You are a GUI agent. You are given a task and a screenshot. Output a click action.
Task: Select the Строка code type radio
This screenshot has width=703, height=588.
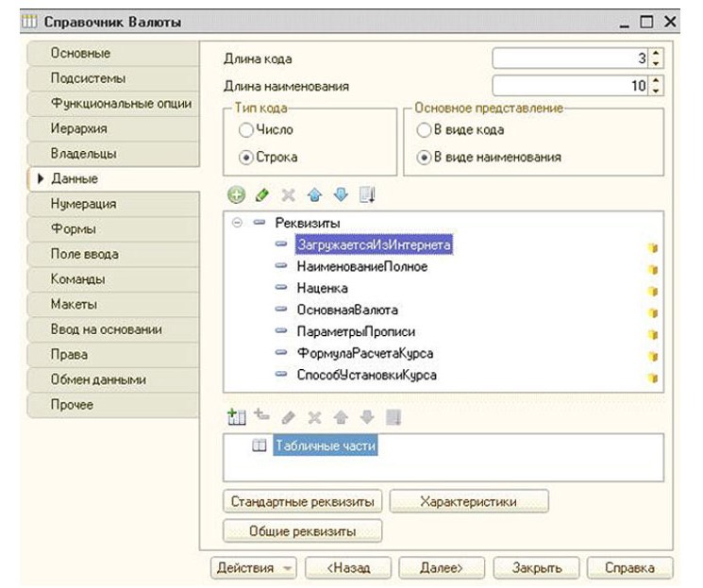(x=246, y=157)
